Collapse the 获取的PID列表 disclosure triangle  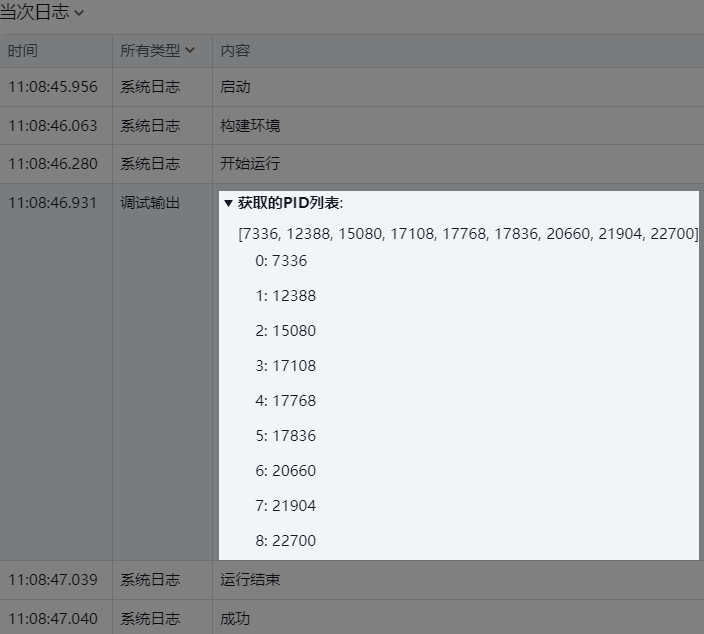coord(228,203)
